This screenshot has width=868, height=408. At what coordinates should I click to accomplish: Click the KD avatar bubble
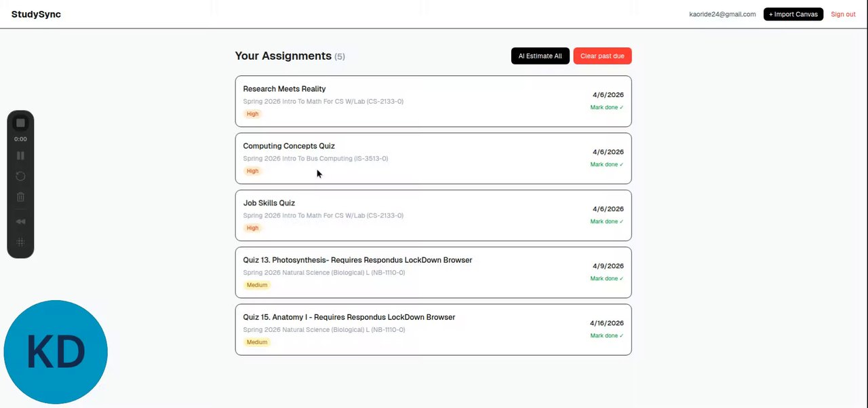click(56, 352)
